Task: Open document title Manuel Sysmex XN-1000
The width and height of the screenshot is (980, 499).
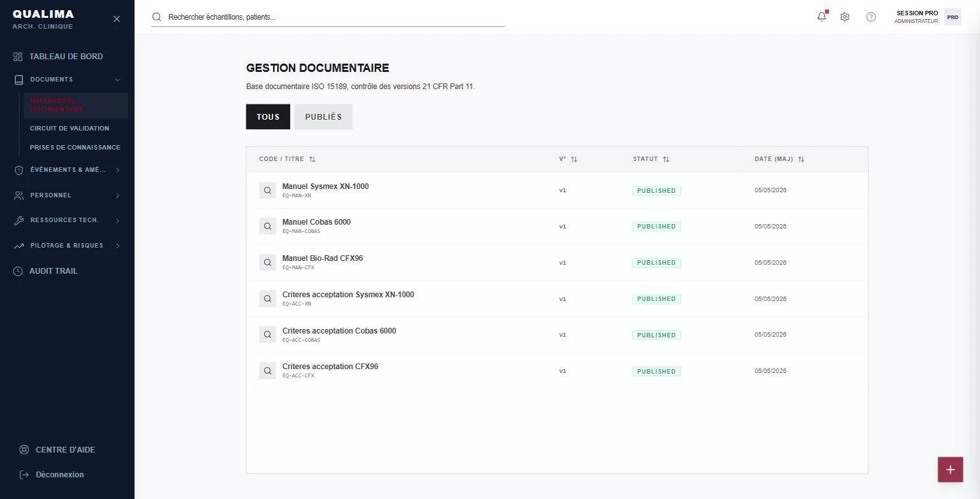Action: tap(325, 186)
